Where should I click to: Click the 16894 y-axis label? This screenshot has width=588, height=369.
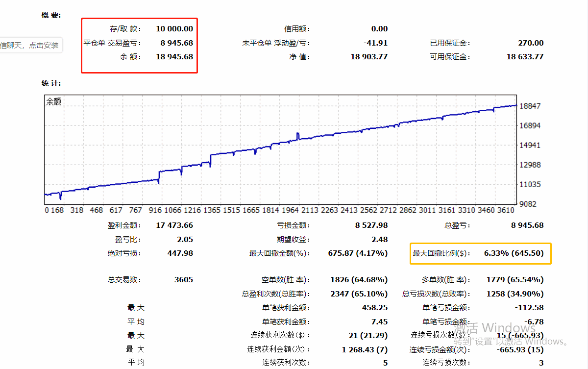(531, 125)
